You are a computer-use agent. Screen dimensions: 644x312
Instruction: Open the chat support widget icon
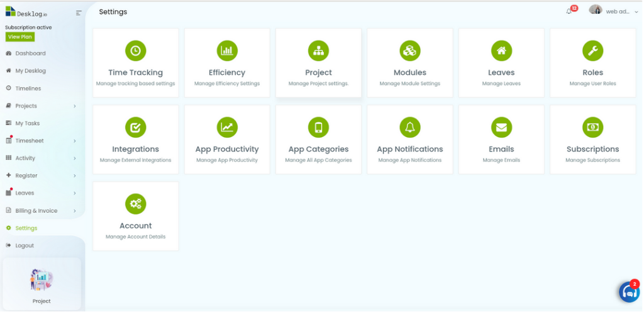630,292
